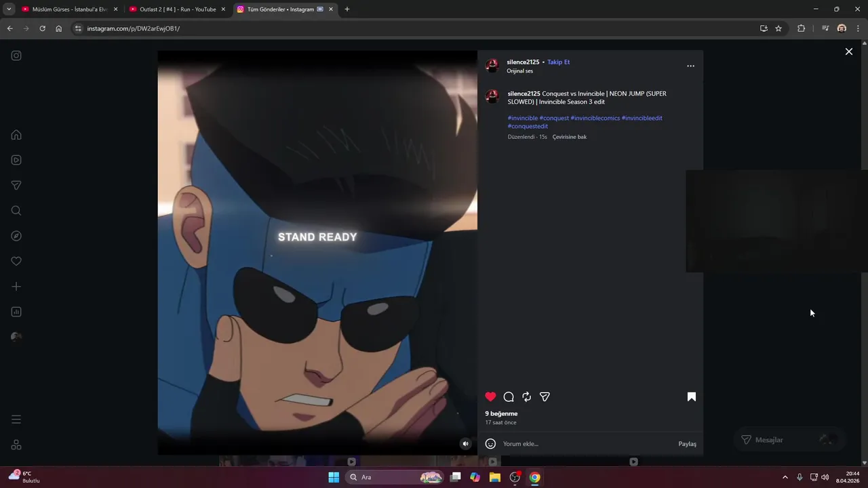This screenshot has width=868, height=488.
Task: Open your profile avatar in the sidebar
Action: [x=16, y=337]
